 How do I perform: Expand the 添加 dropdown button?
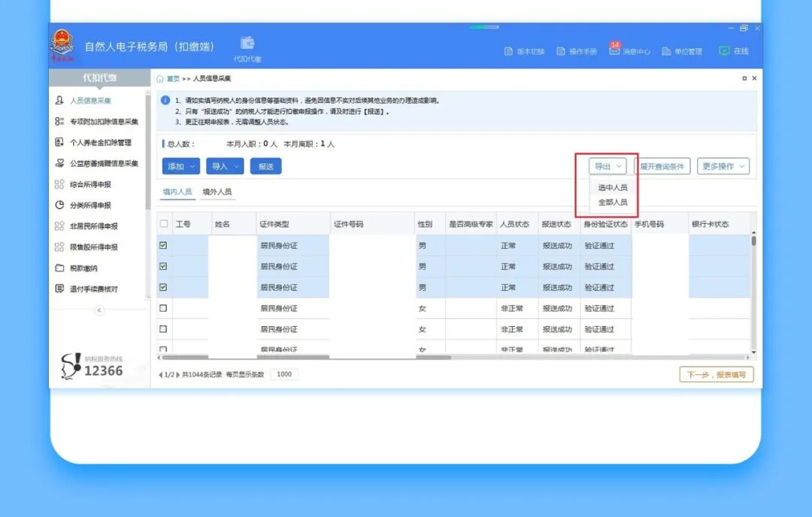181,166
